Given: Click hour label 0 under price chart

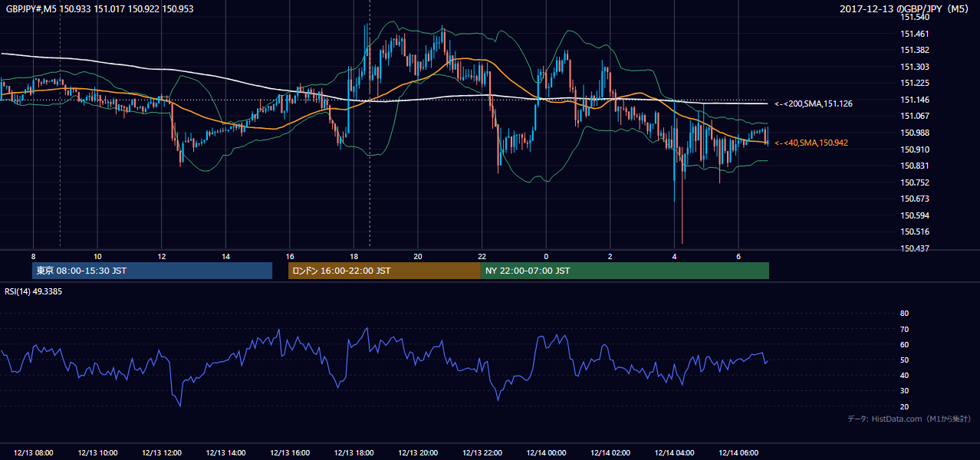Looking at the screenshot, I should [546, 256].
